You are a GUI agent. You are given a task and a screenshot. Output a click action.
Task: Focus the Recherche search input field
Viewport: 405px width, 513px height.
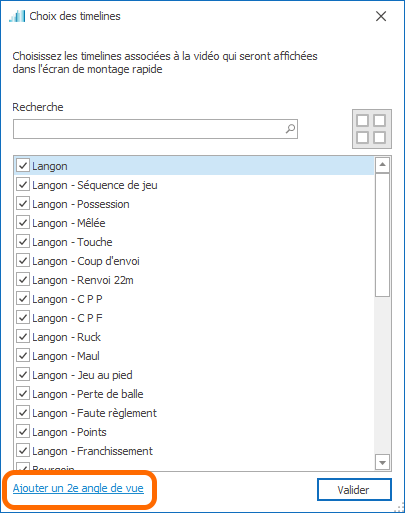[155, 129]
